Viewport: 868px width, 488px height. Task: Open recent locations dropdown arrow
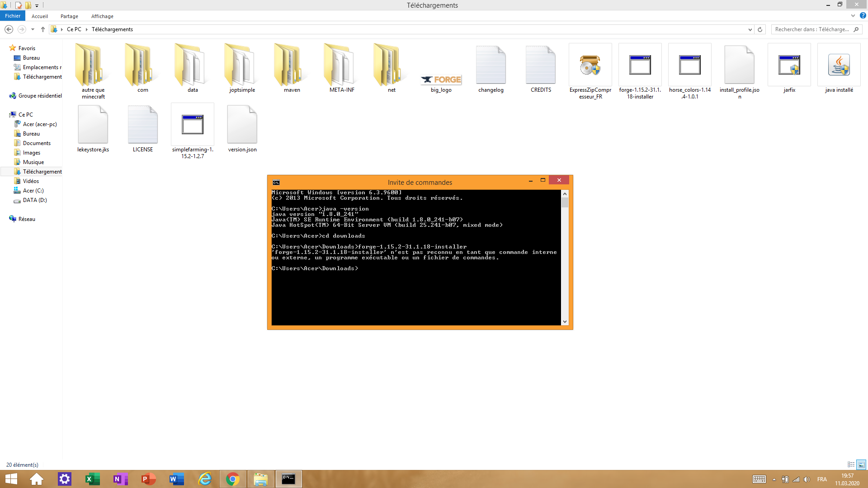coord(33,29)
